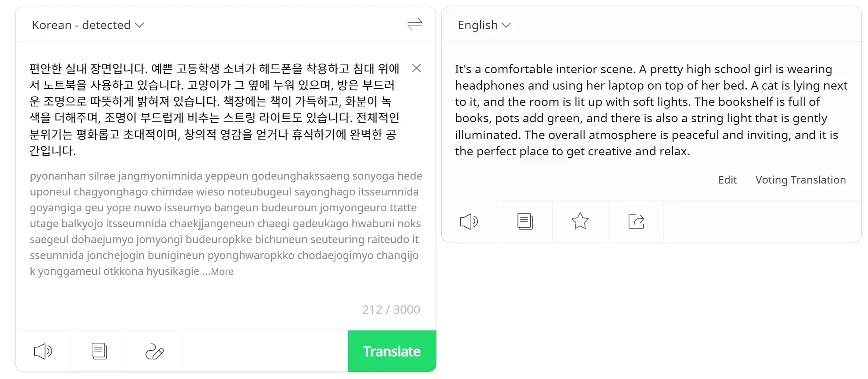Click the English translation paragraph
The image size is (868, 379).
(648, 110)
